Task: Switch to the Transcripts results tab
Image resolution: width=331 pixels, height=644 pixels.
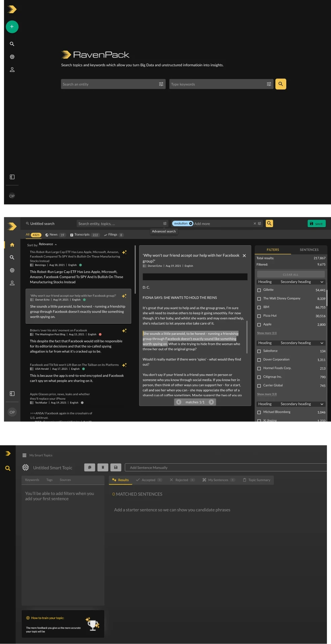Action: 85,235
